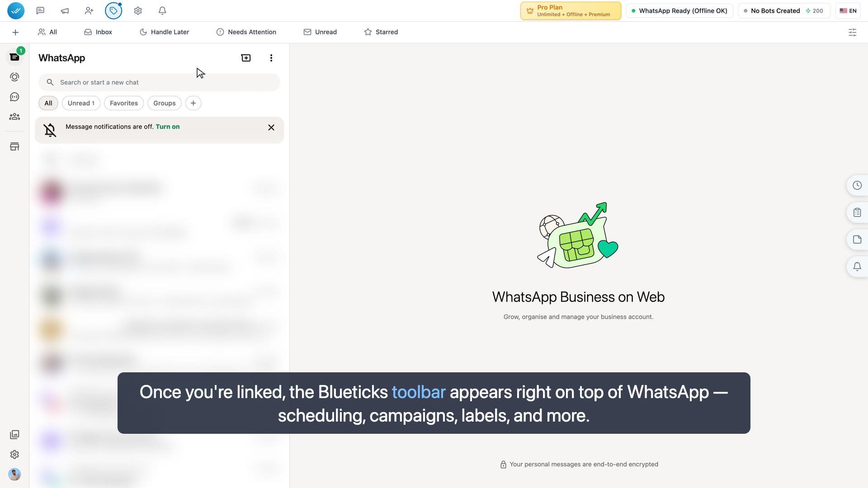Viewport: 868px width, 488px height.
Task: Click WhatsApp Ready status indicator
Action: pos(679,11)
